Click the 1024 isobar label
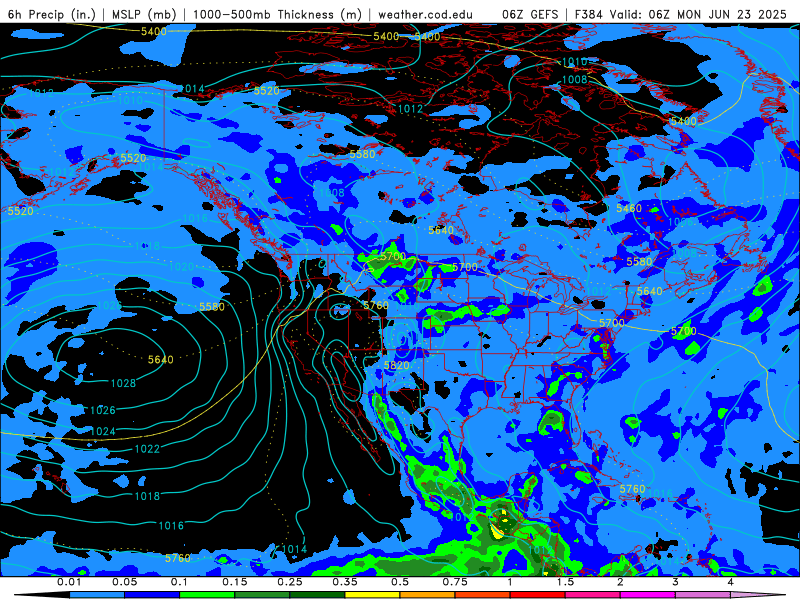800x600 pixels. point(103,431)
